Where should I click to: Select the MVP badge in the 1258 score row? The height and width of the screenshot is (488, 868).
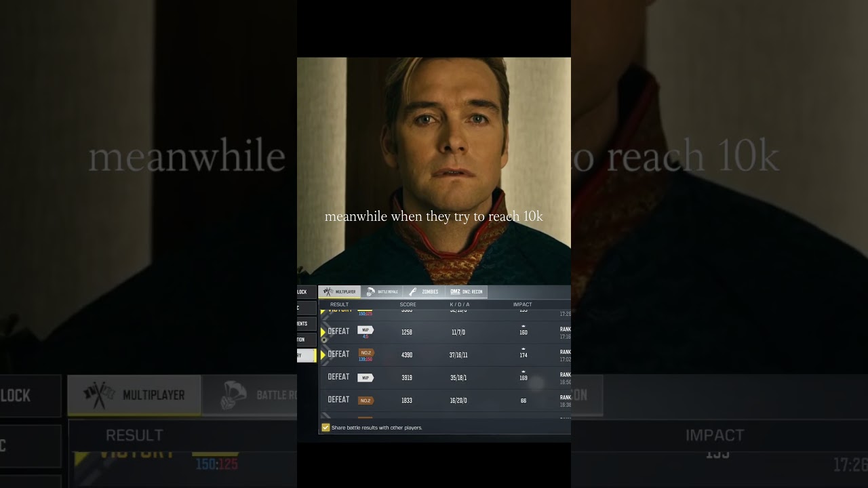click(366, 329)
